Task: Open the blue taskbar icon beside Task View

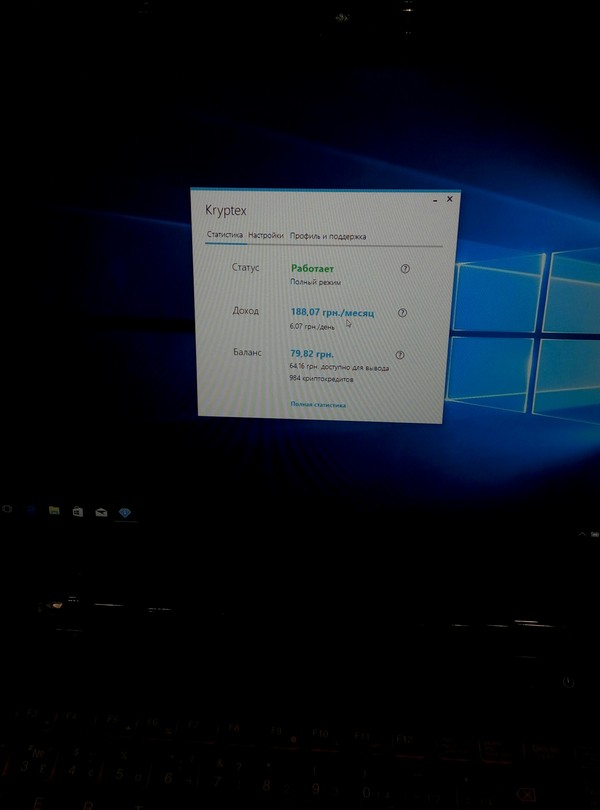Action: click(31, 510)
